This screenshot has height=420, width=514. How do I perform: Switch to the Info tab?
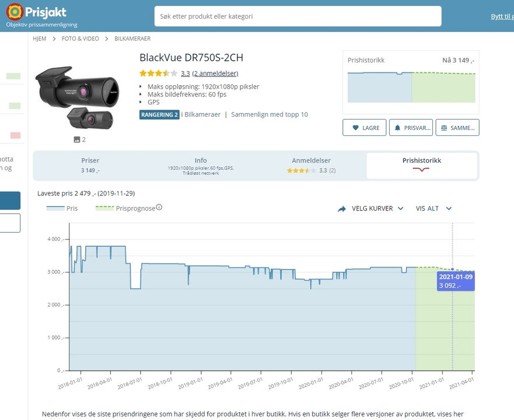(x=201, y=165)
